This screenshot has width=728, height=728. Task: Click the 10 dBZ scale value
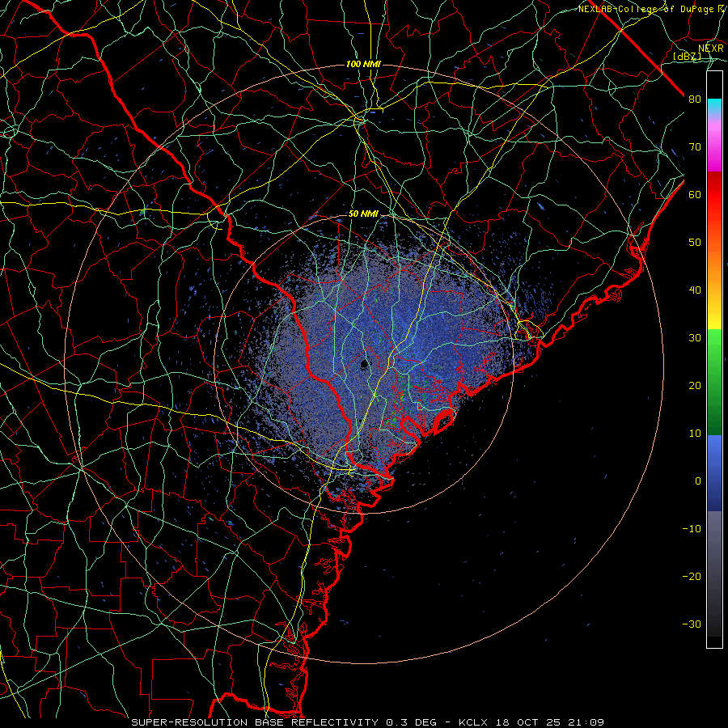tap(695, 434)
